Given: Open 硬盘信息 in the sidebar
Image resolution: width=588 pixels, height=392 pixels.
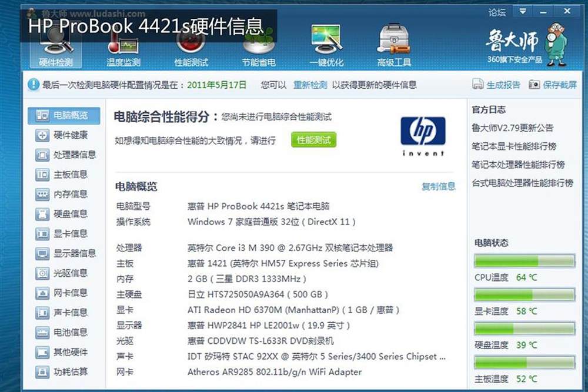Looking at the screenshot, I should tap(62, 214).
